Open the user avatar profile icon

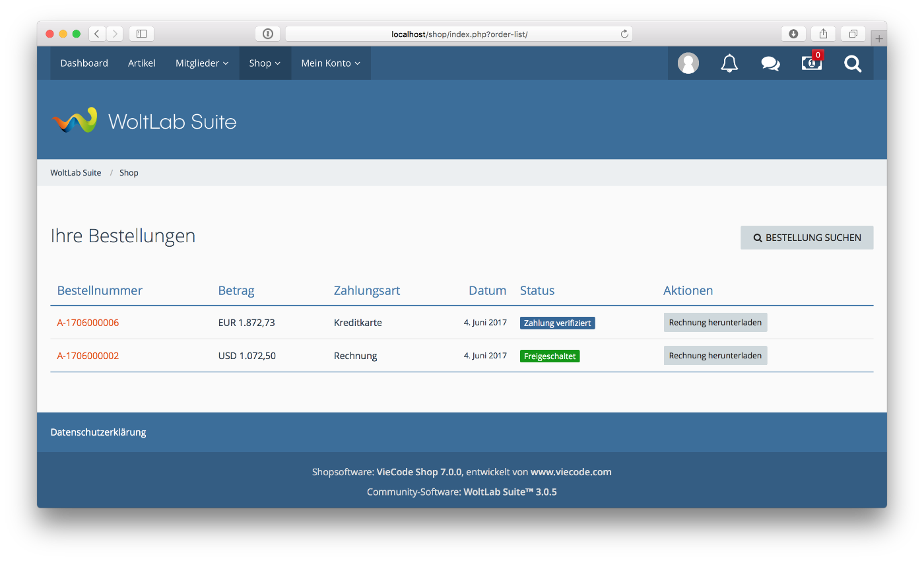click(688, 63)
